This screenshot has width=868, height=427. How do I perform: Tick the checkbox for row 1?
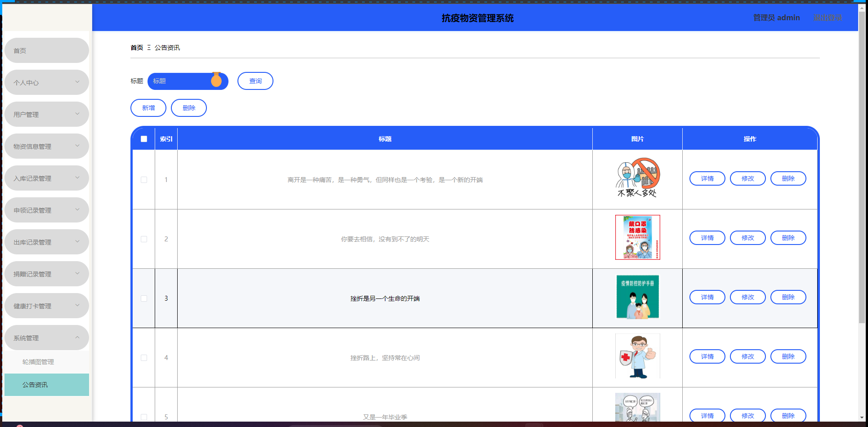[144, 180]
